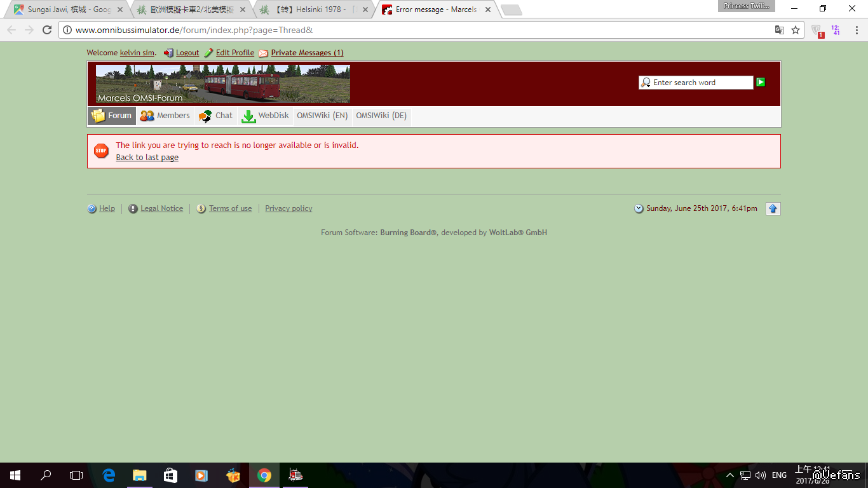Go back with browser back arrow

(11, 30)
